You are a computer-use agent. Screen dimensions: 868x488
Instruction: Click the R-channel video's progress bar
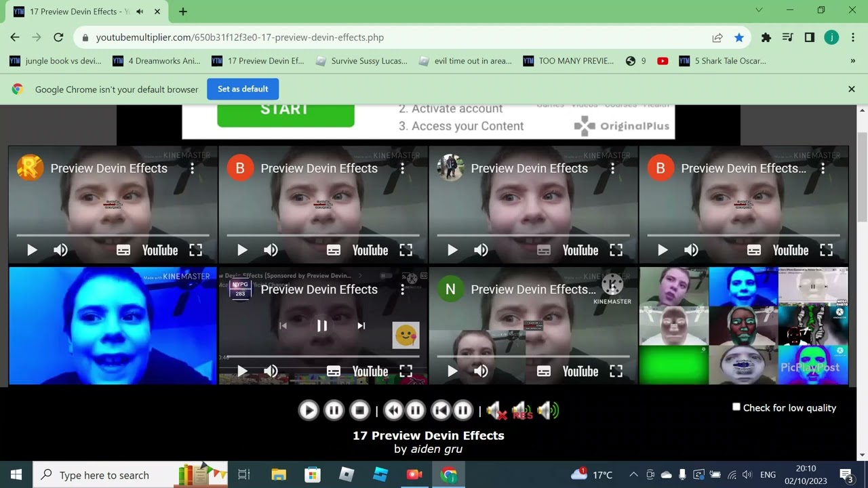(113, 235)
